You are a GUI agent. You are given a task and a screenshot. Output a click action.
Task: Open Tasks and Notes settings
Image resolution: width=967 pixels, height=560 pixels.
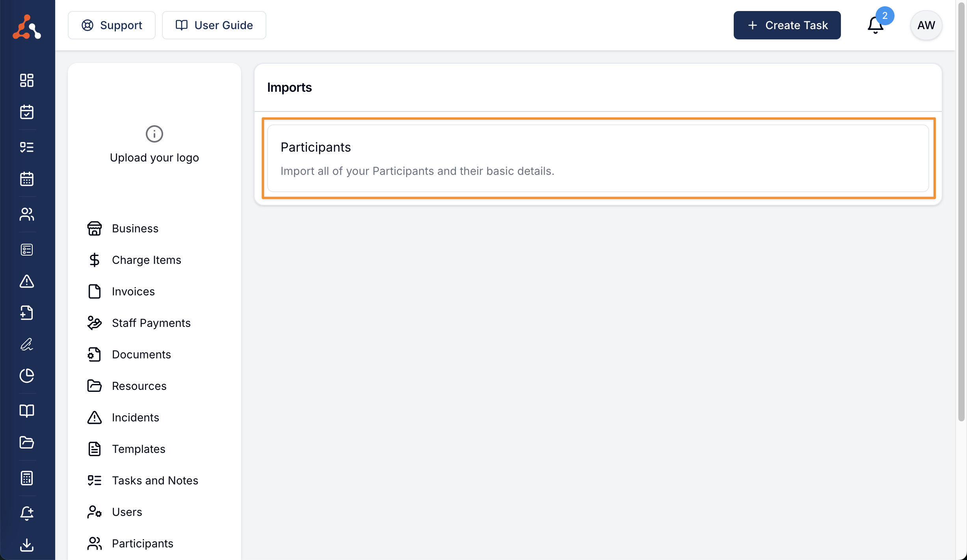(x=155, y=480)
